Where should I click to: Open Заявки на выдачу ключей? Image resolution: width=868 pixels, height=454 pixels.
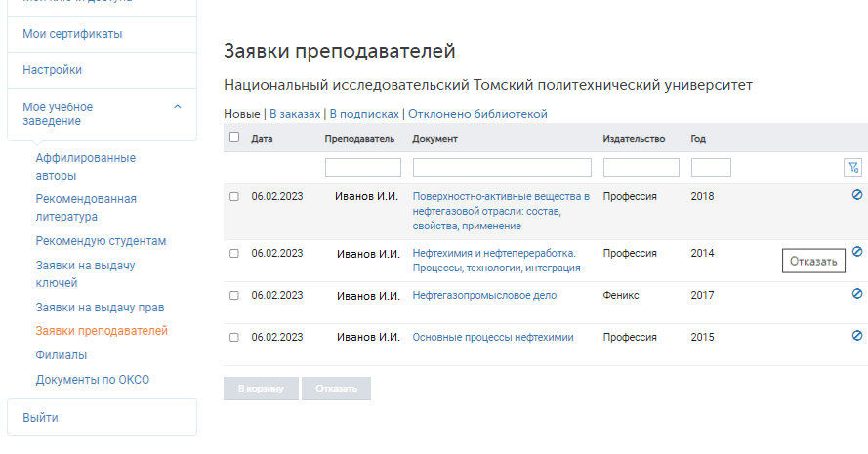85,274
